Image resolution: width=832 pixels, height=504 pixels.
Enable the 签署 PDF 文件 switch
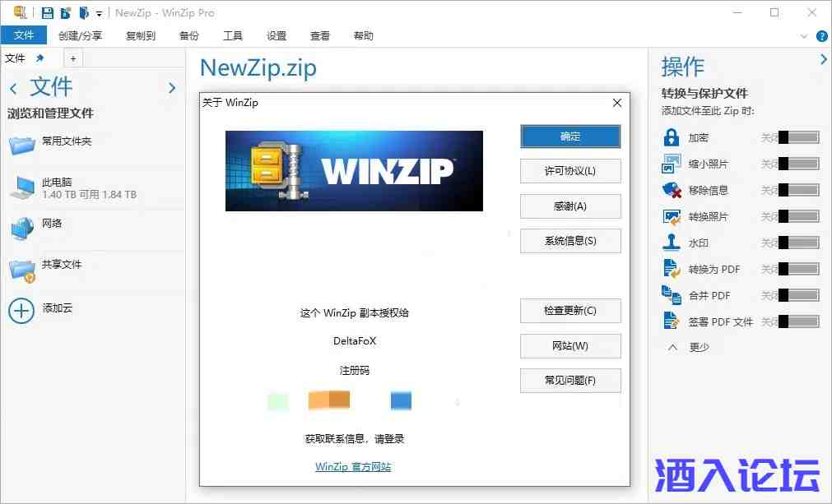(799, 321)
